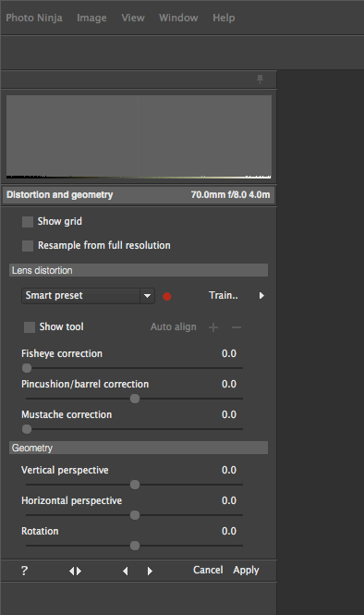The height and width of the screenshot is (615, 364).
Task: Click the Auto align button
Action: tap(173, 327)
